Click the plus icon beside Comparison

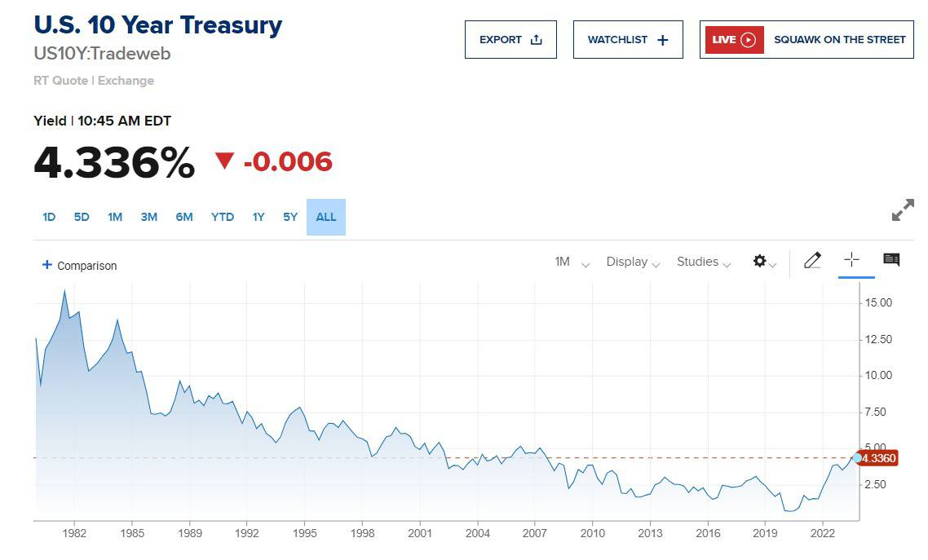pyautogui.click(x=46, y=264)
